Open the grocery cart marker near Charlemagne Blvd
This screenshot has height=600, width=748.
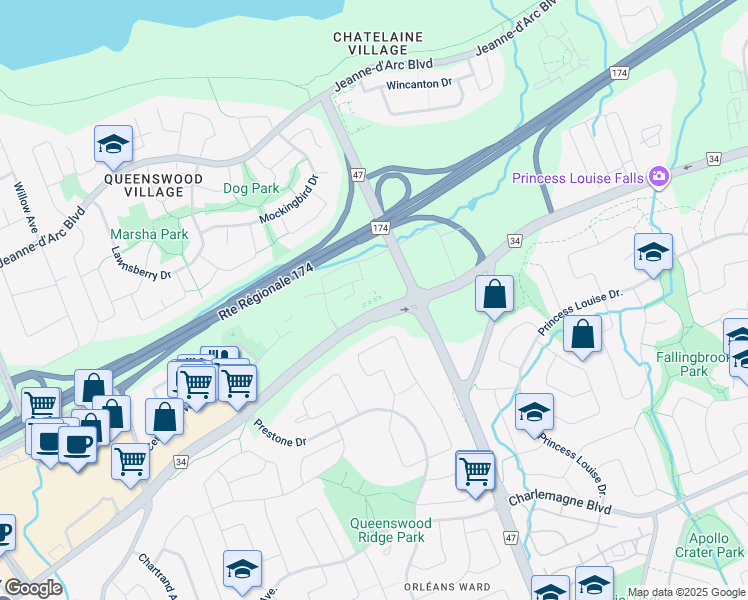475,472
